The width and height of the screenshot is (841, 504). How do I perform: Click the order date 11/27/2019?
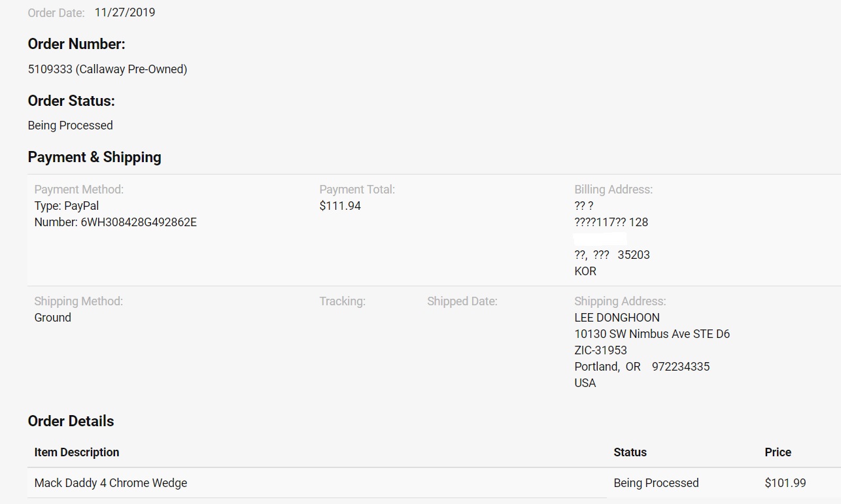tap(124, 12)
